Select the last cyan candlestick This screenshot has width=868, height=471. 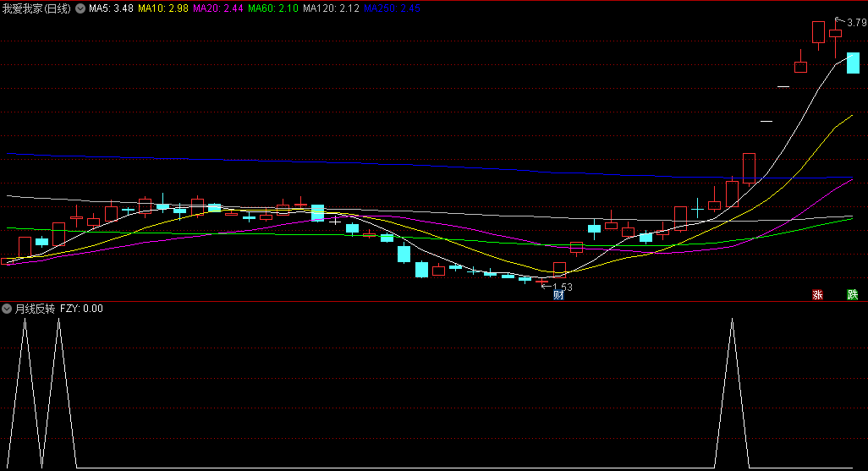coord(853,63)
